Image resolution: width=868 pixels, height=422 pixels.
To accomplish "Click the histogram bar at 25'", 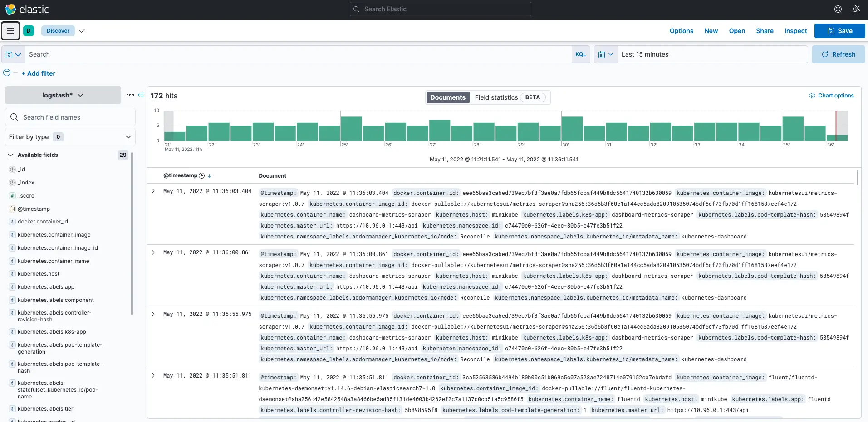I will (x=351, y=129).
